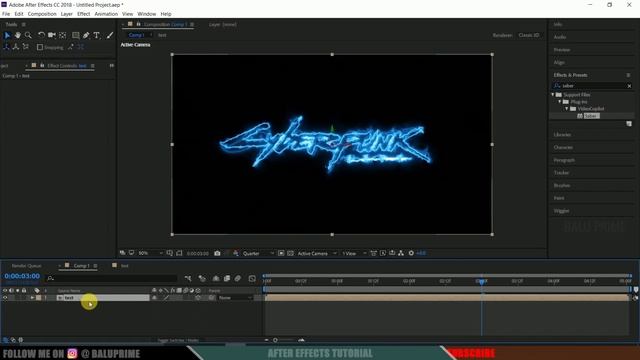
Task: Expand the Character panel
Action: click(x=563, y=147)
